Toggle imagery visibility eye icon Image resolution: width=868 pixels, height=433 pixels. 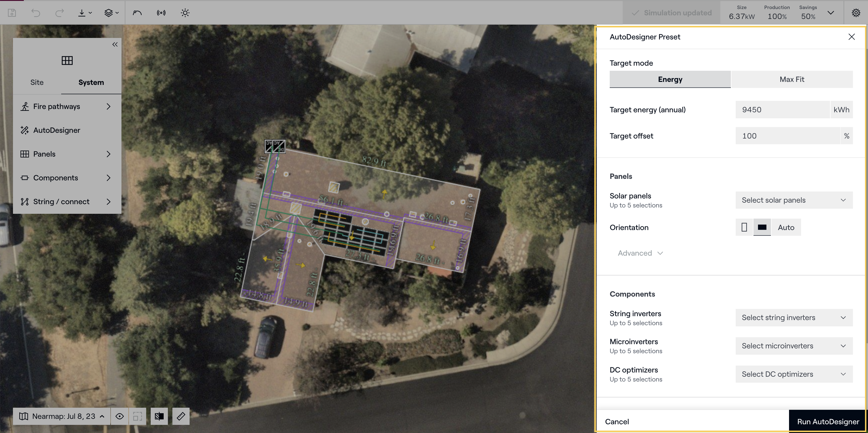(120, 416)
